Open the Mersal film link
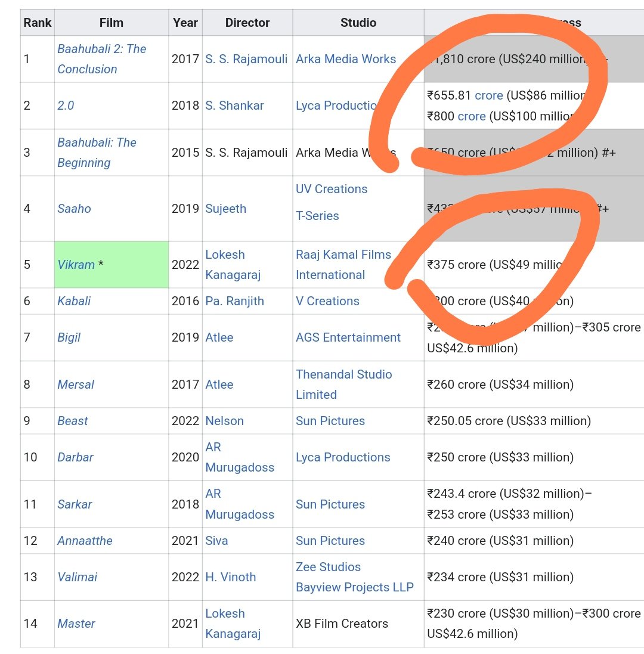Screen dimensions: 644x654 click(x=76, y=384)
